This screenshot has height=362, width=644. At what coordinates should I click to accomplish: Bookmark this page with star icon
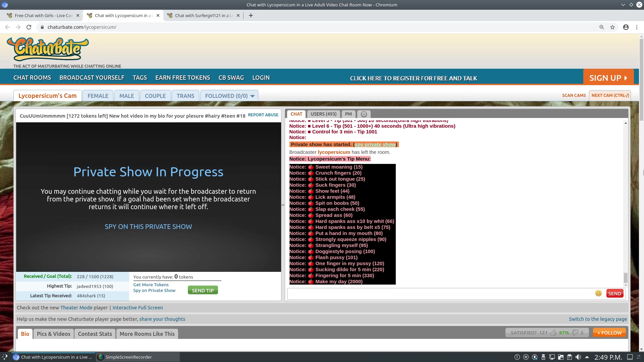(x=612, y=27)
